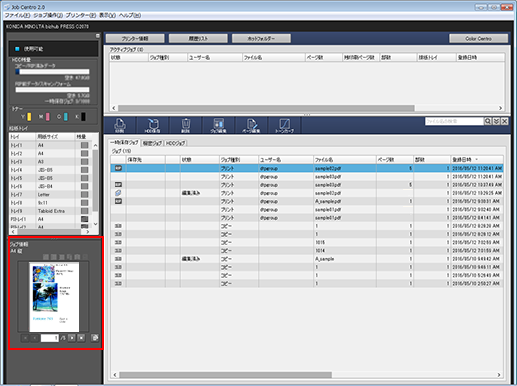
Task: Click the 履歴リスト button
Action: point(198,39)
